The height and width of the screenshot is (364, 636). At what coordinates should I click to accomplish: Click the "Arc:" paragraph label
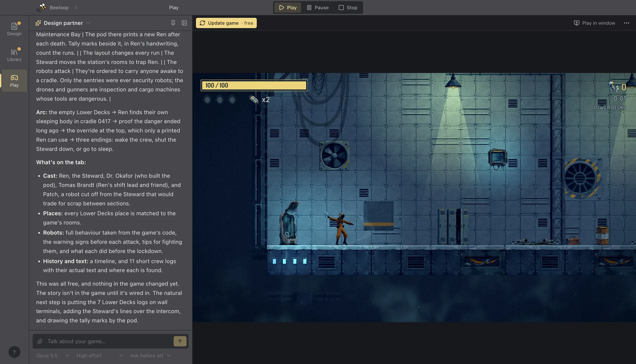coord(42,112)
